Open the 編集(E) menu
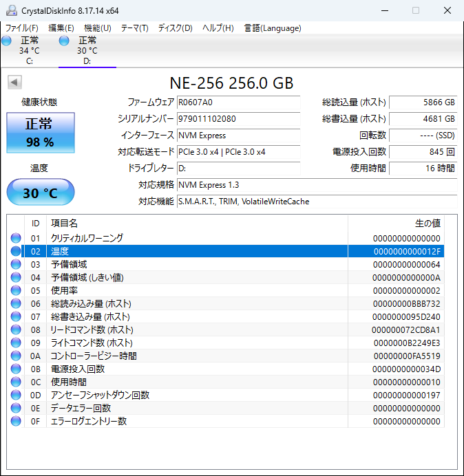 tap(61, 28)
